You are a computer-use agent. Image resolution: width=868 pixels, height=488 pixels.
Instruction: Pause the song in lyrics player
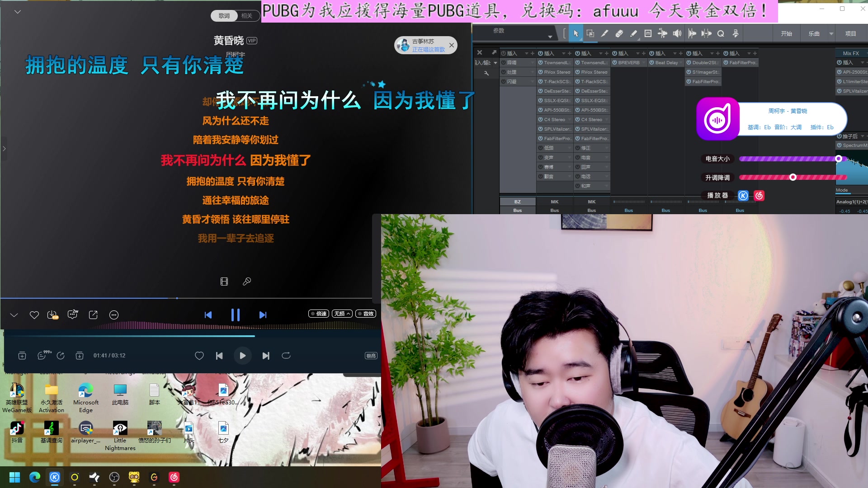pos(235,315)
